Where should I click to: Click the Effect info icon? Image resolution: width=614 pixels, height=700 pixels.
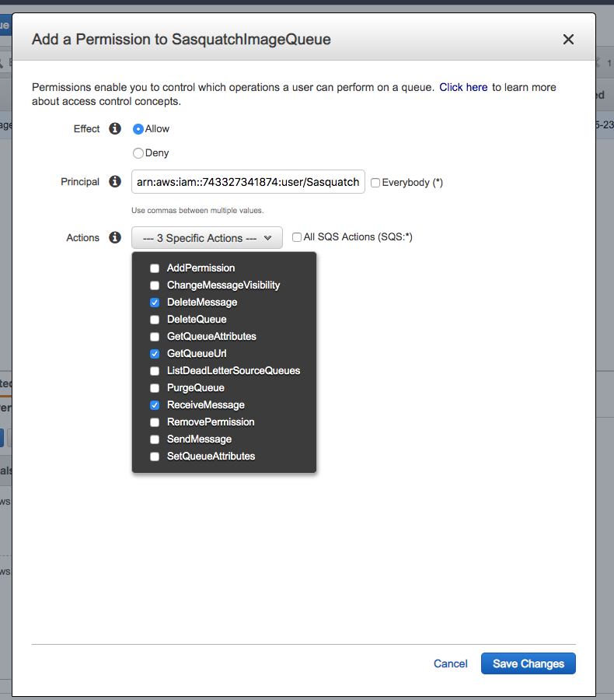click(x=115, y=128)
